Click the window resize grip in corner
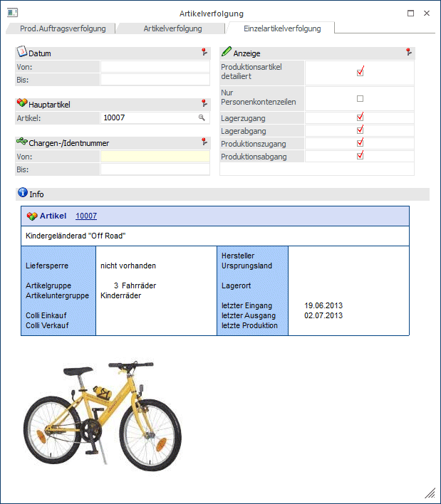The height and width of the screenshot is (504, 441). pyautogui.click(x=430, y=493)
